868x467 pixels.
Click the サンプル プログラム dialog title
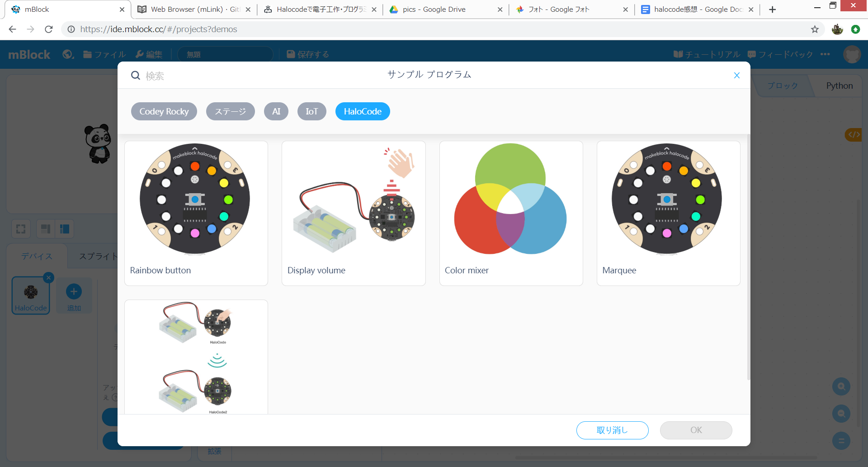pyautogui.click(x=429, y=75)
